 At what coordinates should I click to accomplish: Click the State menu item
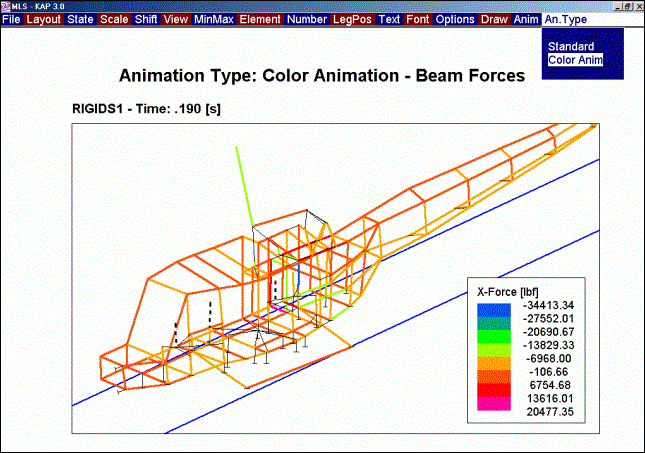pos(80,19)
